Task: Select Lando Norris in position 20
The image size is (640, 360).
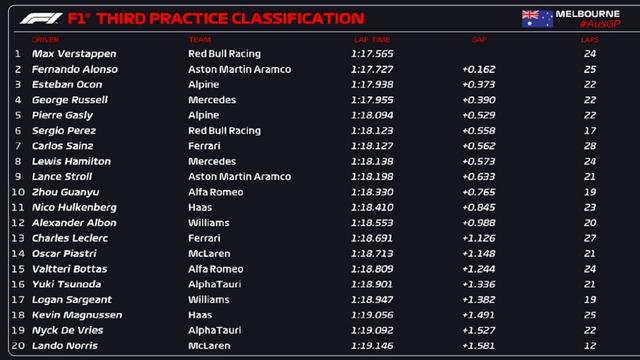Action: pos(65,346)
